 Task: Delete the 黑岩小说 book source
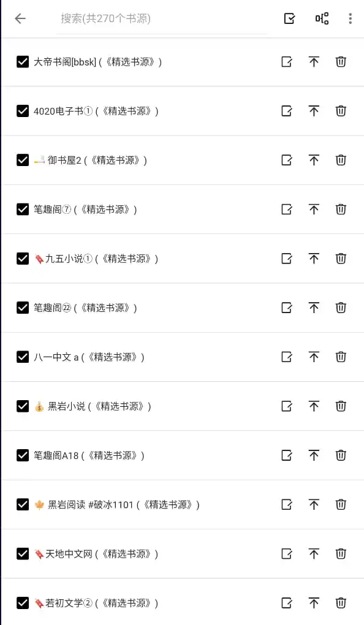tap(341, 406)
